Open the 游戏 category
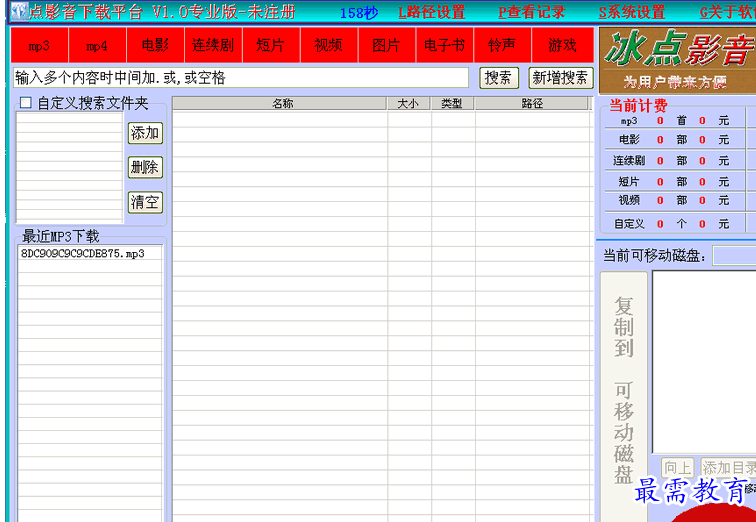Image resolution: width=756 pixels, height=522 pixels. [x=562, y=46]
